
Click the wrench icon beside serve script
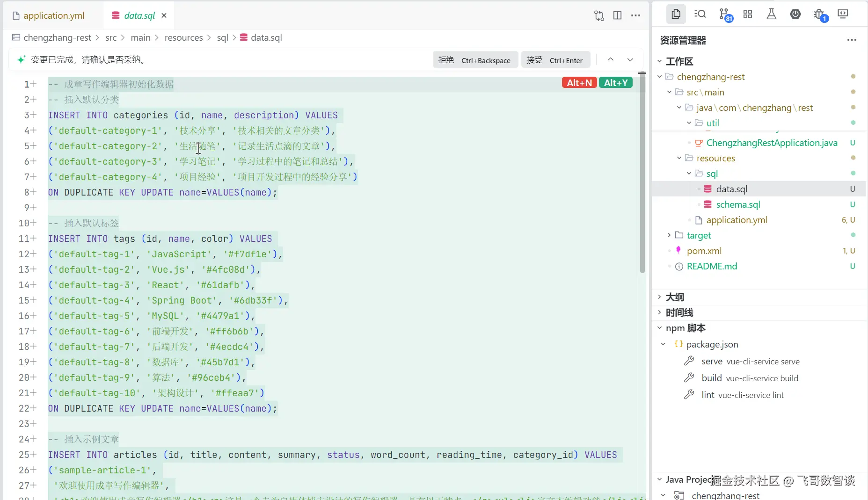(689, 361)
